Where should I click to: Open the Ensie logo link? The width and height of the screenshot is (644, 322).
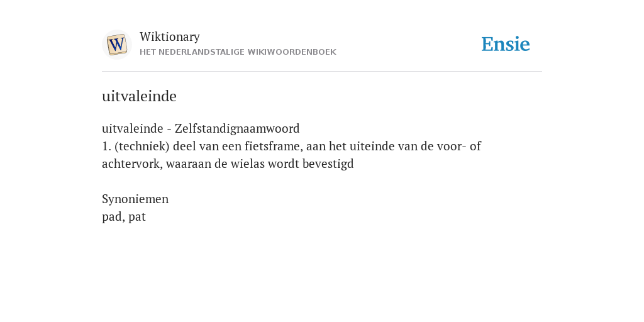pyautogui.click(x=506, y=45)
